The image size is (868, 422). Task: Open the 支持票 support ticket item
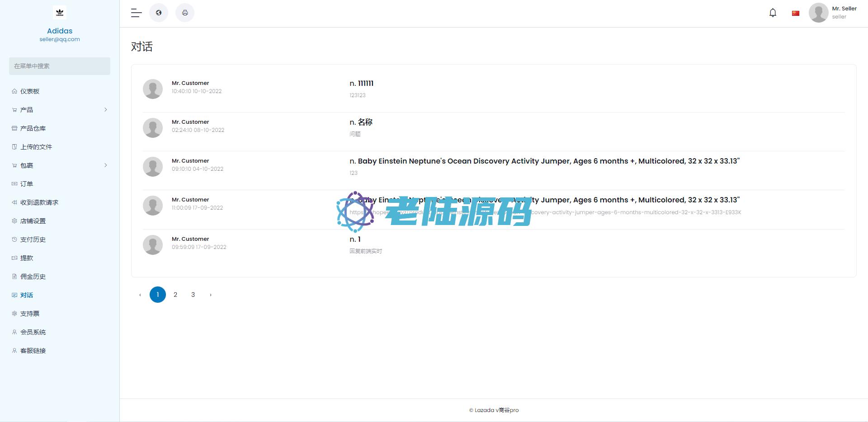(30, 314)
